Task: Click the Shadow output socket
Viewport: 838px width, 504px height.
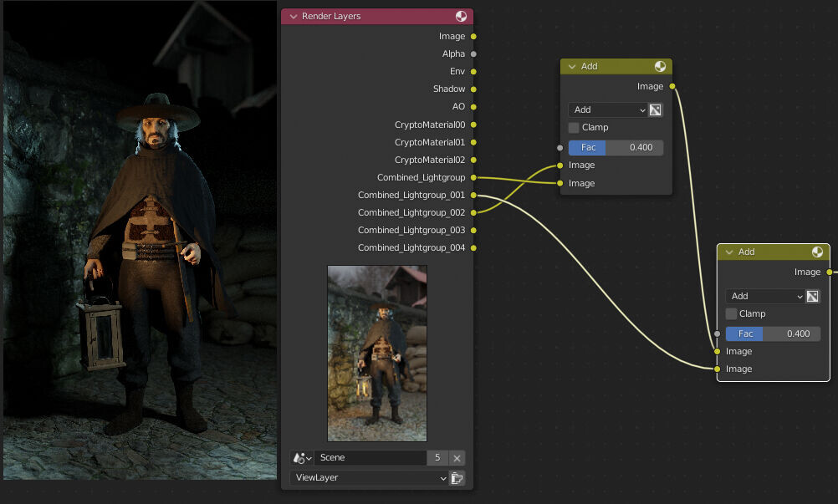Action: [x=473, y=89]
